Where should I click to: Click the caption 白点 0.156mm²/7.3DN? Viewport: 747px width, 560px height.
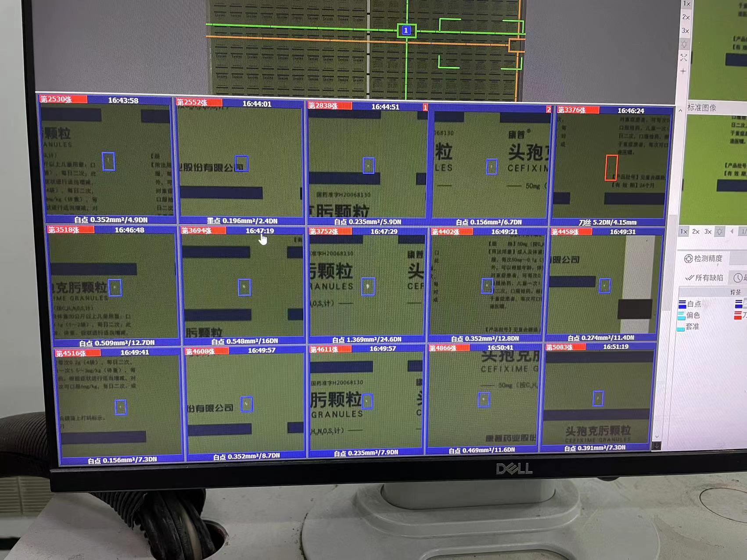[122, 460]
